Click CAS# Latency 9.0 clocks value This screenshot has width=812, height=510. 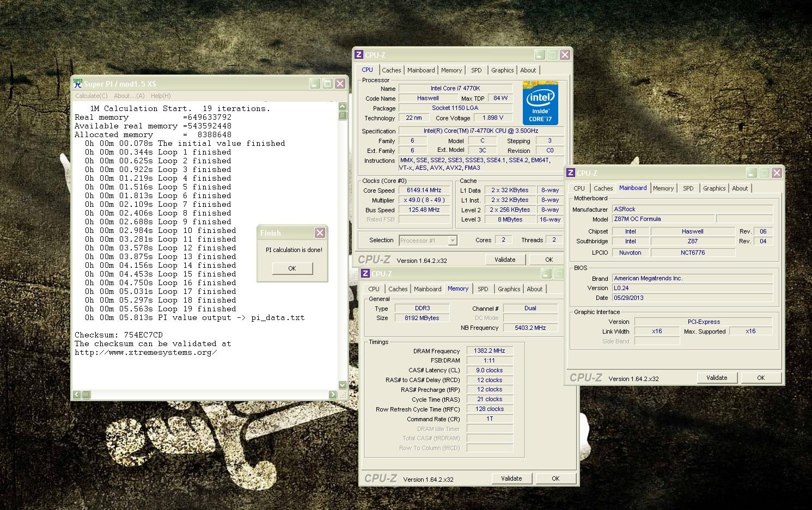[490, 370]
